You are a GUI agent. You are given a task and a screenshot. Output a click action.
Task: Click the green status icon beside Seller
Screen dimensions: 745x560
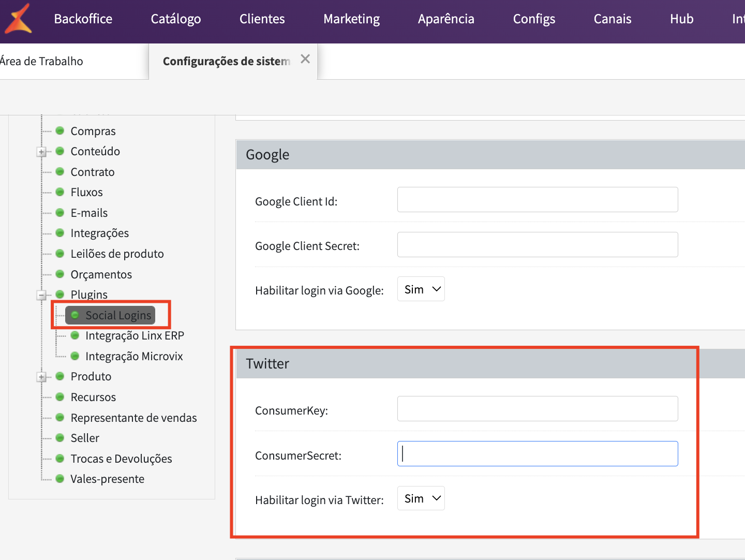(x=60, y=437)
